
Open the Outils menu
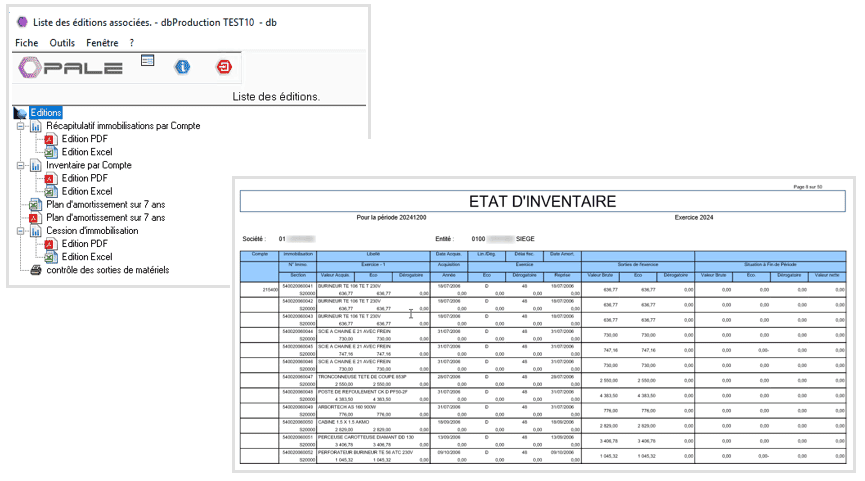62,43
